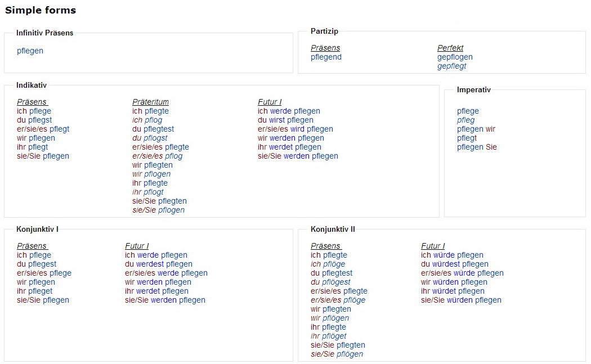The width and height of the screenshot is (591, 364).
Task: Open the present participle "pflegend" link
Action: tap(326, 57)
